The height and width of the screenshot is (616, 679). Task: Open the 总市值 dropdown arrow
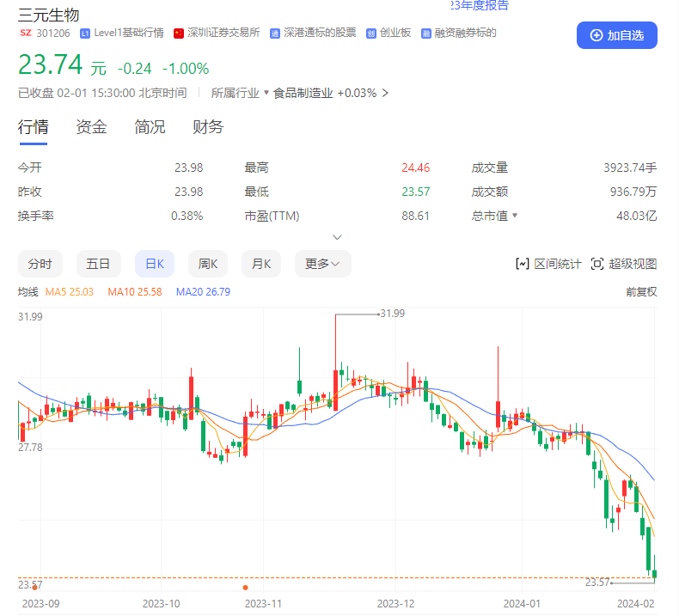(x=515, y=215)
